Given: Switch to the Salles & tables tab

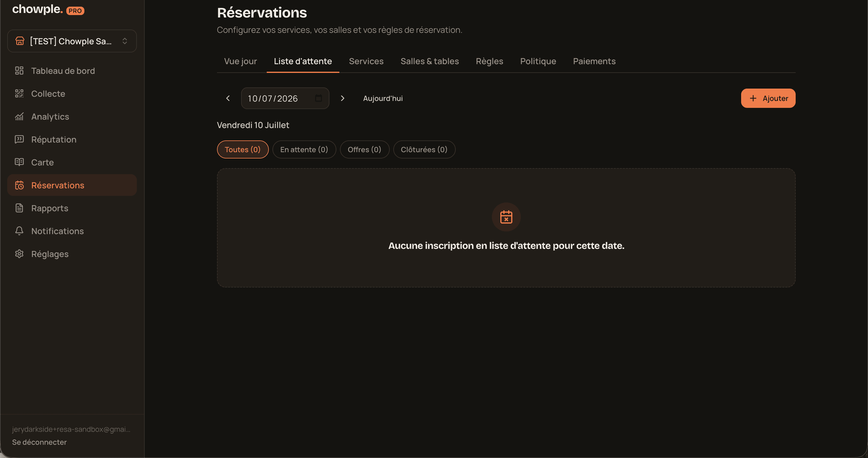Looking at the screenshot, I should tap(429, 61).
